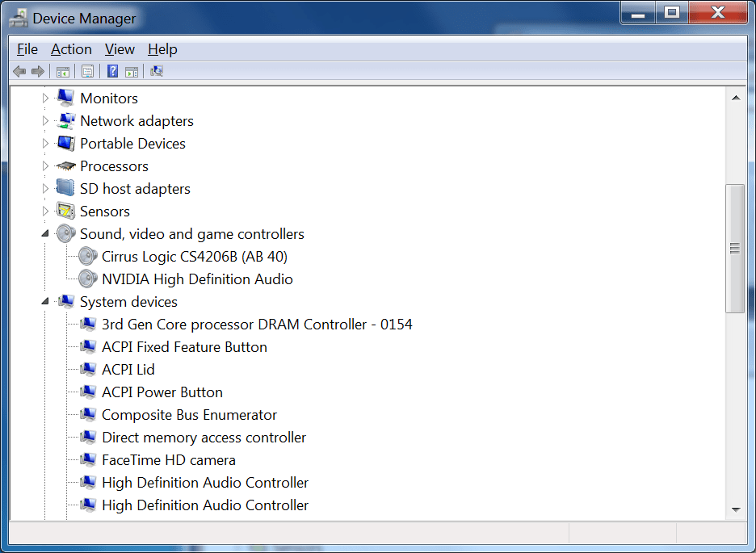The image size is (756, 553).
Task: Collapse the Sound, video and game controllers category
Action: (x=46, y=233)
